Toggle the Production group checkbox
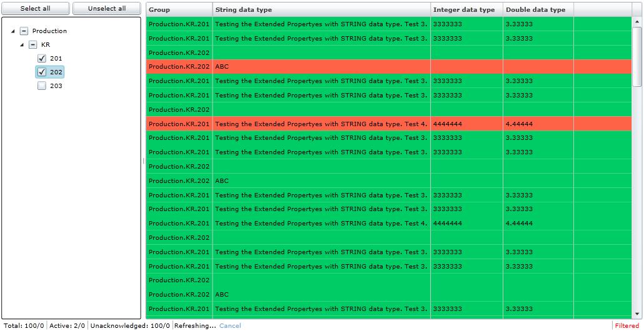 [x=24, y=31]
